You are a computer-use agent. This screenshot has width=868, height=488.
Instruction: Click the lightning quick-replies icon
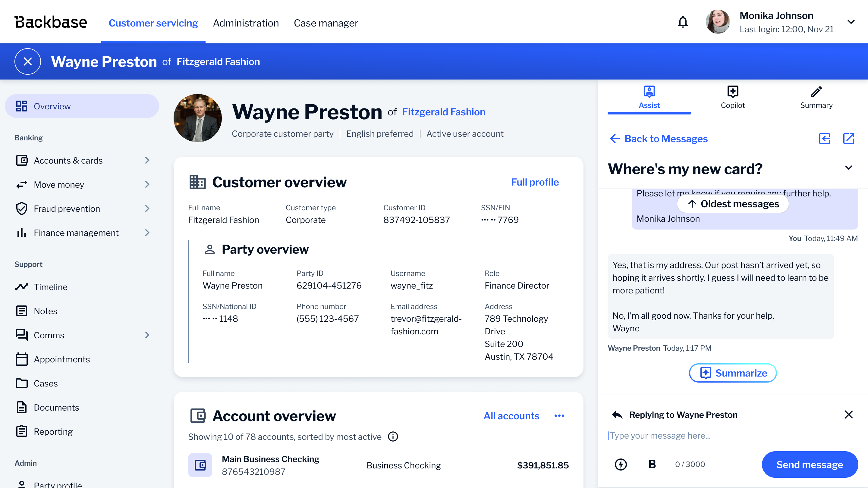pos(621,464)
